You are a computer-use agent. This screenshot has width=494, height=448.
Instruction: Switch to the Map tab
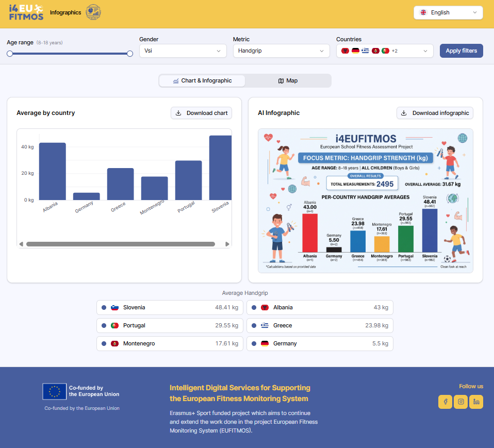point(288,80)
